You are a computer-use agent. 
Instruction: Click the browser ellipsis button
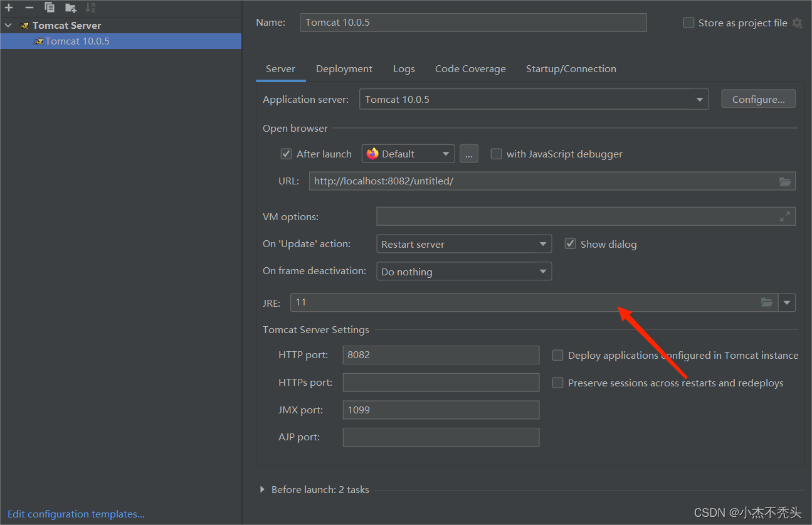[469, 154]
